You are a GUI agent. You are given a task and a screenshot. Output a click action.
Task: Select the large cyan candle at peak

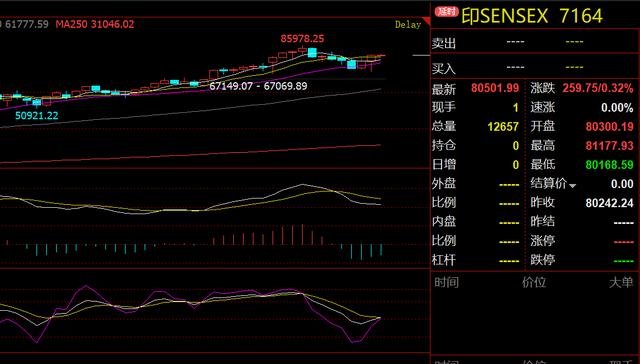pos(312,52)
